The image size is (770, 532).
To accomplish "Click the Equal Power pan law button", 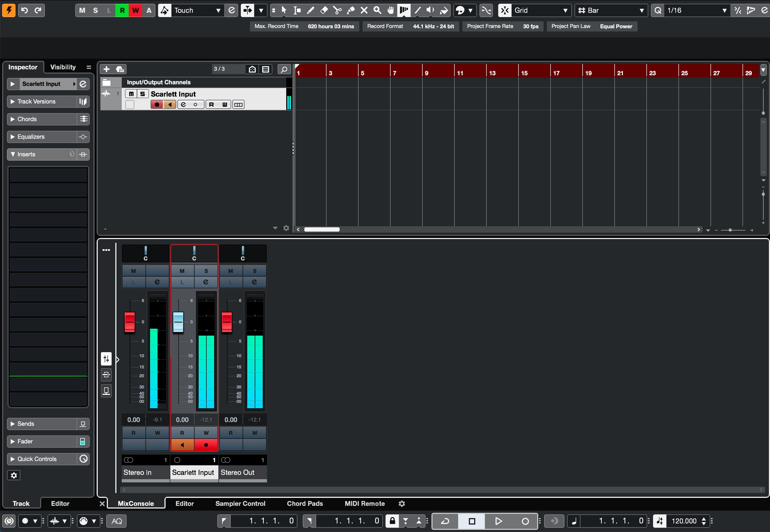I will pyautogui.click(x=616, y=26).
